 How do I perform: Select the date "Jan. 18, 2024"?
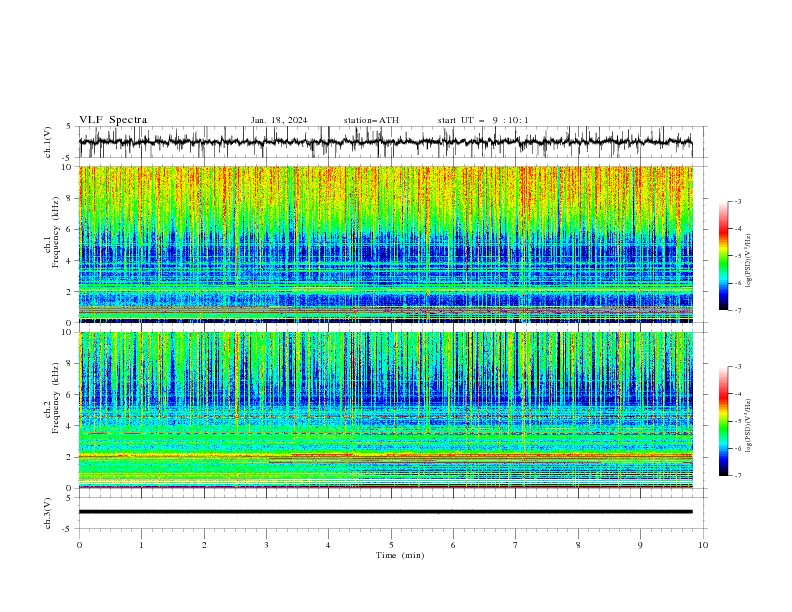click(x=279, y=120)
